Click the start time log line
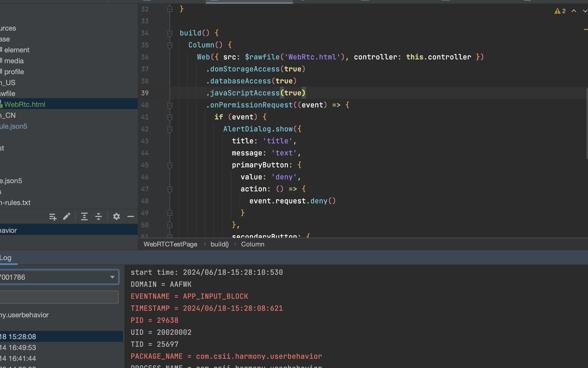This screenshot has width=588, height=368. (207, 272)
